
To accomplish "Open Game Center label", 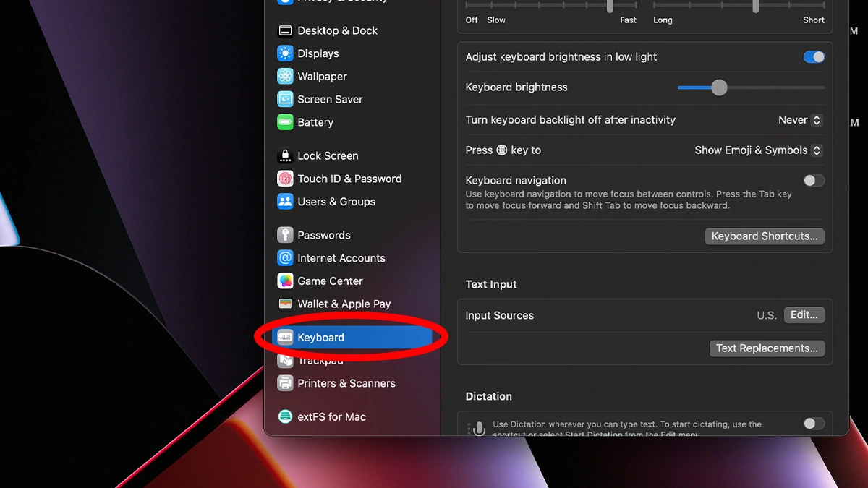I will pyautogui.click(x=330, y=281).
